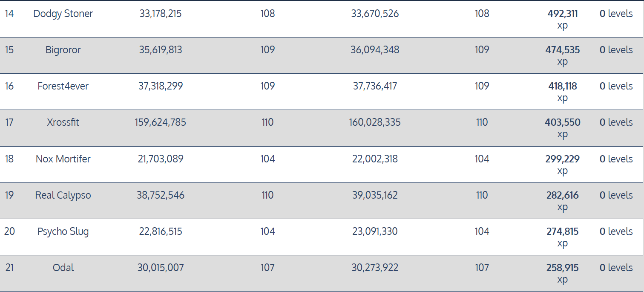Image resolution: width=644 pixels, height=292 pixels.
Task: Open the player name Bigroror
Action: tap(63, 50)
